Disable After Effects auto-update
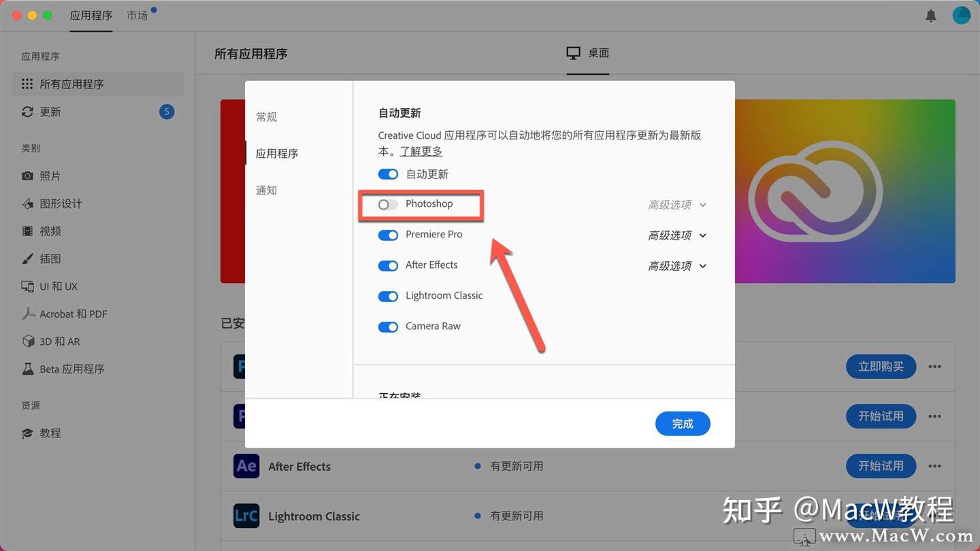Viewport: 980px width, 551px height. point(388,265)
